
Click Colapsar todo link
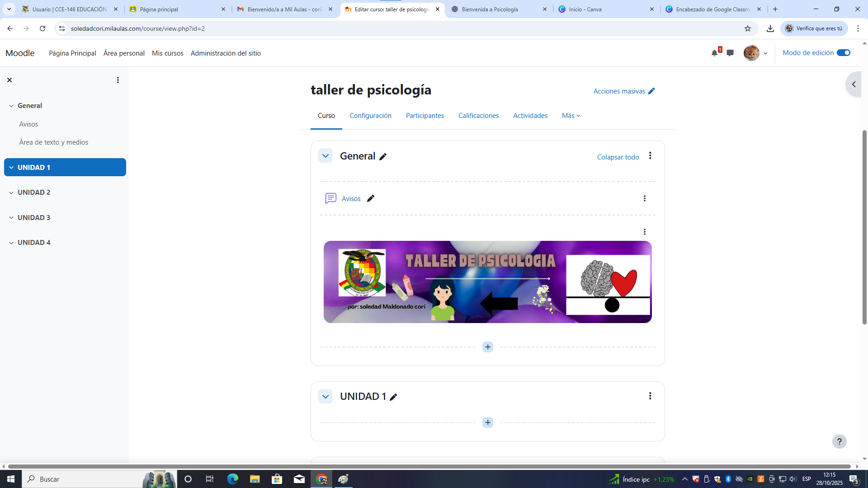(618, 157)
